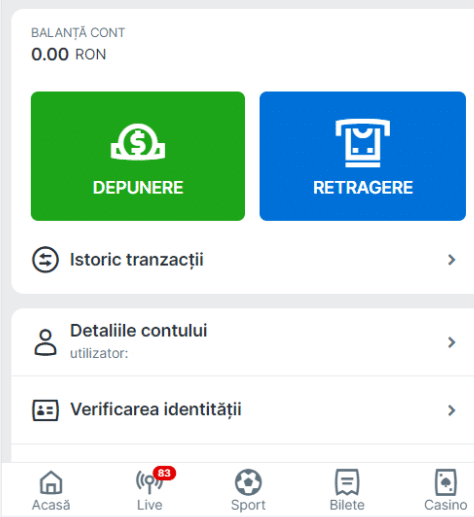The image size is (474, 517).
Task: Click the Acasă house icon
Action: [51, 482]
